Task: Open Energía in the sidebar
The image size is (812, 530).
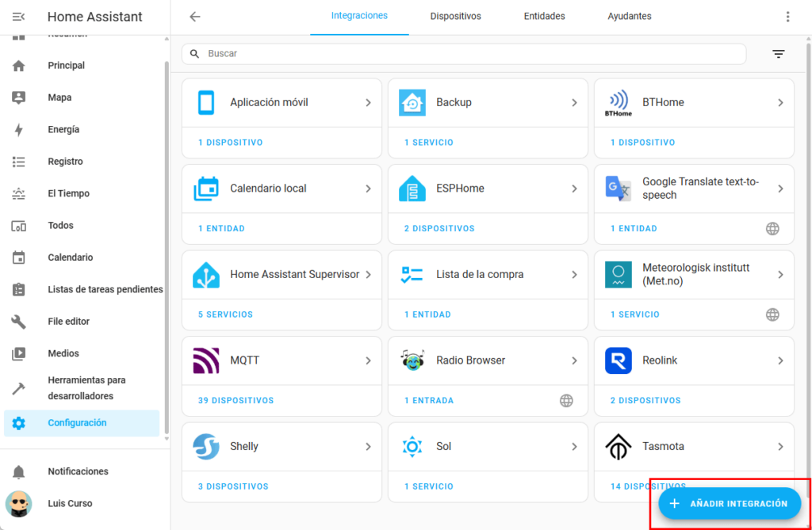Action: 63,130
